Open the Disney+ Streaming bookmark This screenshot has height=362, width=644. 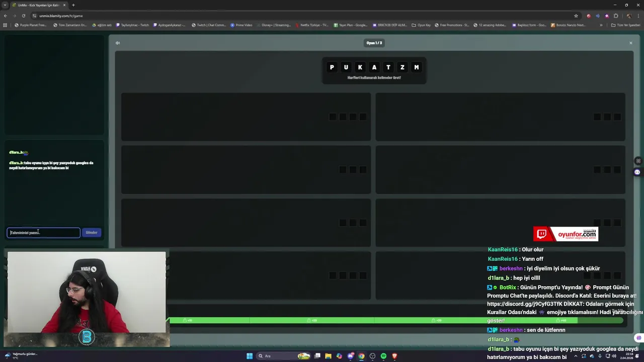[x=274, y=25]
